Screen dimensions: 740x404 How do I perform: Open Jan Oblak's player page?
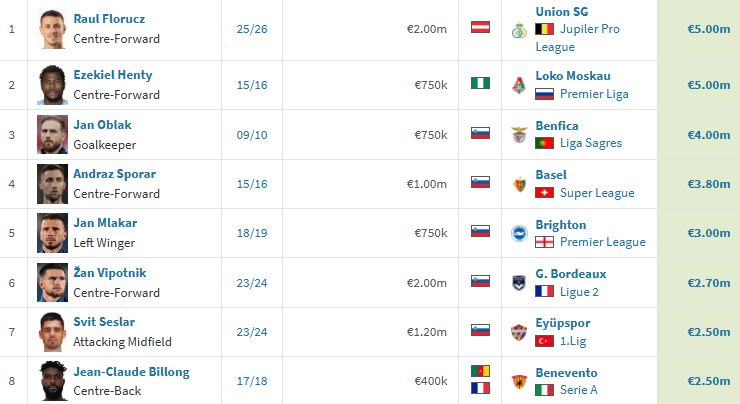[102, 125]
